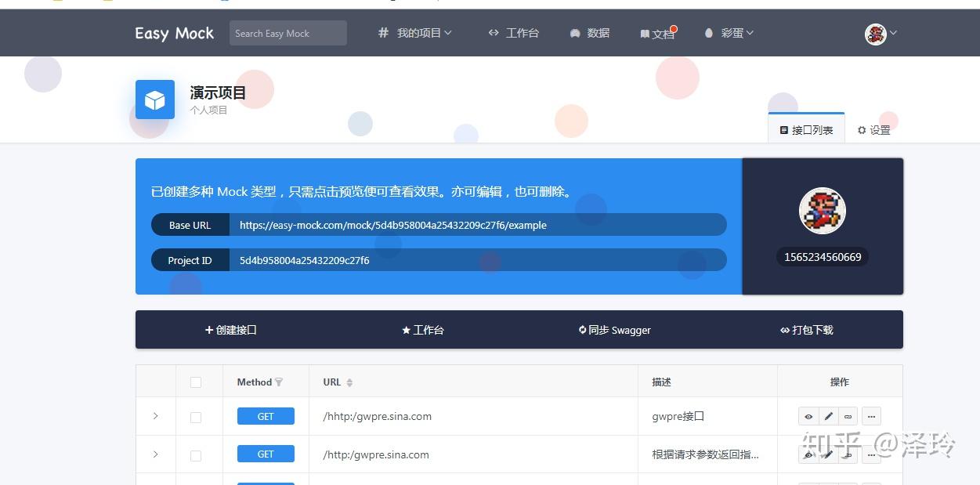The image size is (980, 485).
Task: Open 工作台 from the top navigation
Action: click(x=523, y=33)
